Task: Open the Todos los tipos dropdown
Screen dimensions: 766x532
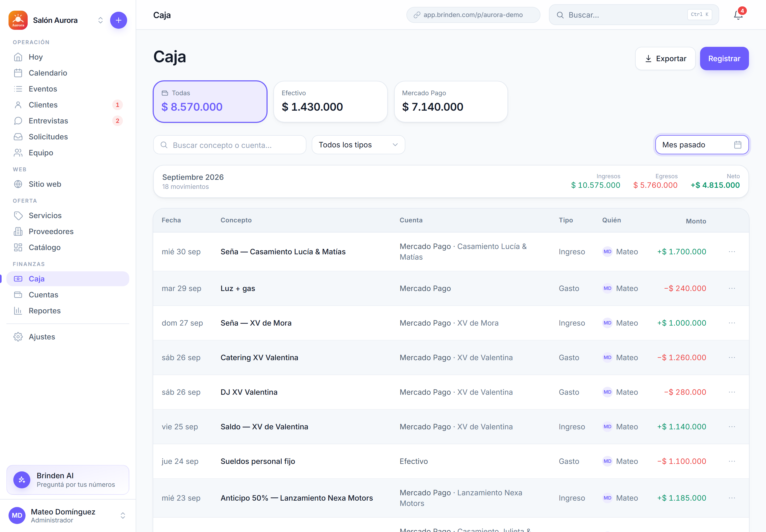Action: (358, 145)
